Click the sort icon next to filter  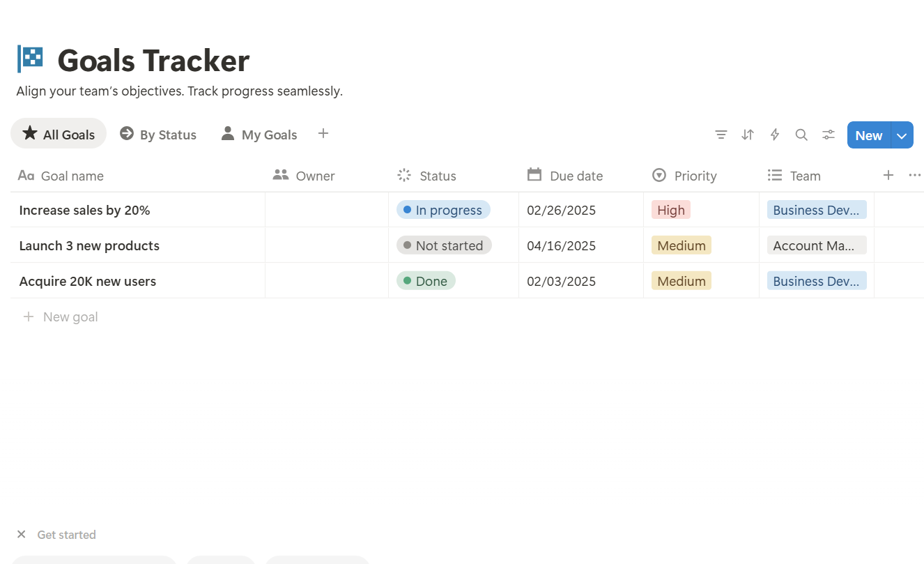[x=747, y=135]
